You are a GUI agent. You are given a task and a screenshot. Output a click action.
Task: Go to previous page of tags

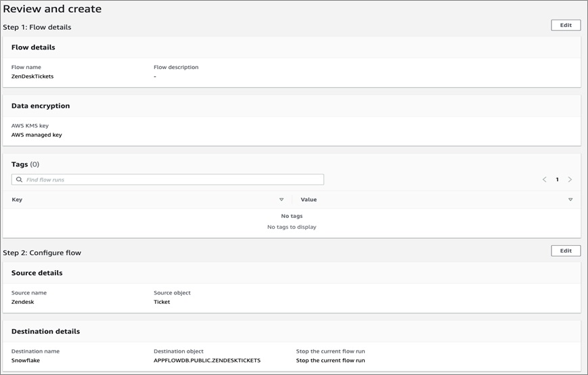pyautogui.click(x=545, y=179)
